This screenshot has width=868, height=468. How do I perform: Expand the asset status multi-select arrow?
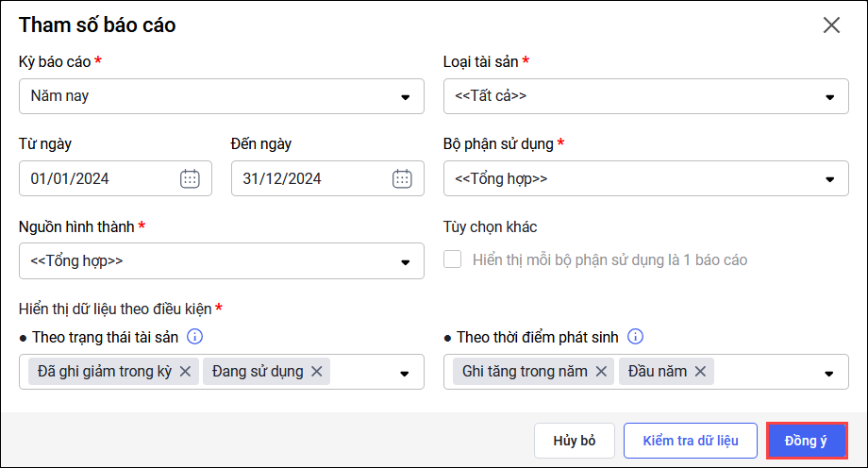pyautogui.click(x=405, y=373)
